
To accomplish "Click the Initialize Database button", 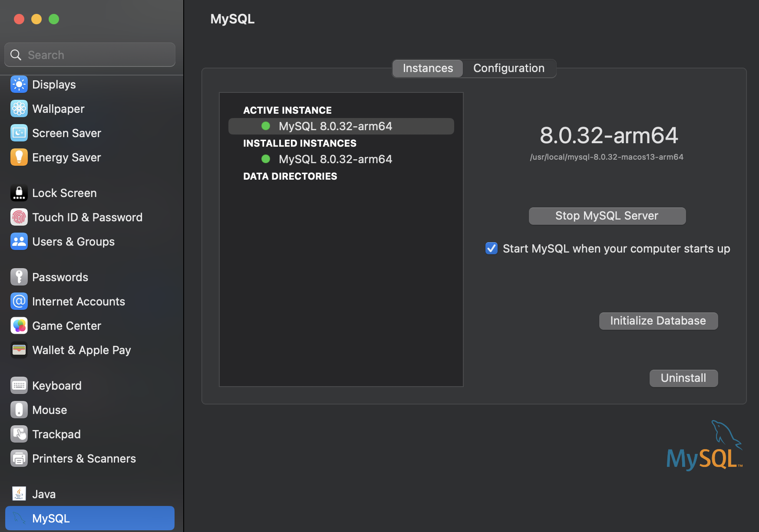I will tap(658, 321).
